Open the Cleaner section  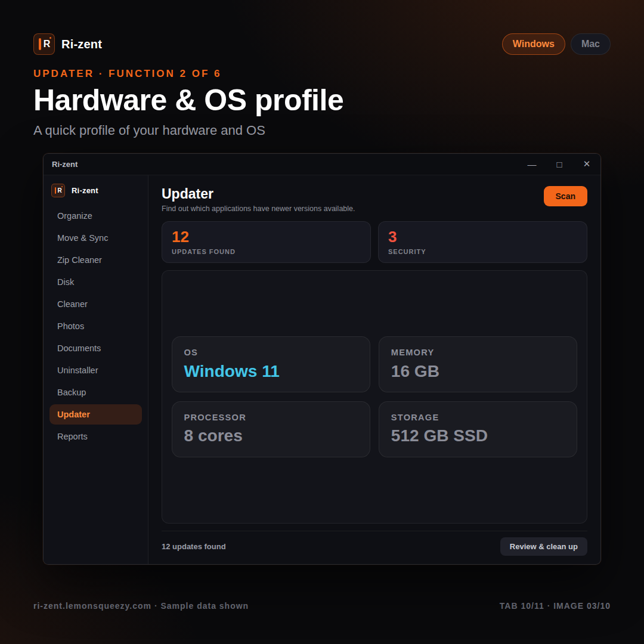tap(95, 304)
